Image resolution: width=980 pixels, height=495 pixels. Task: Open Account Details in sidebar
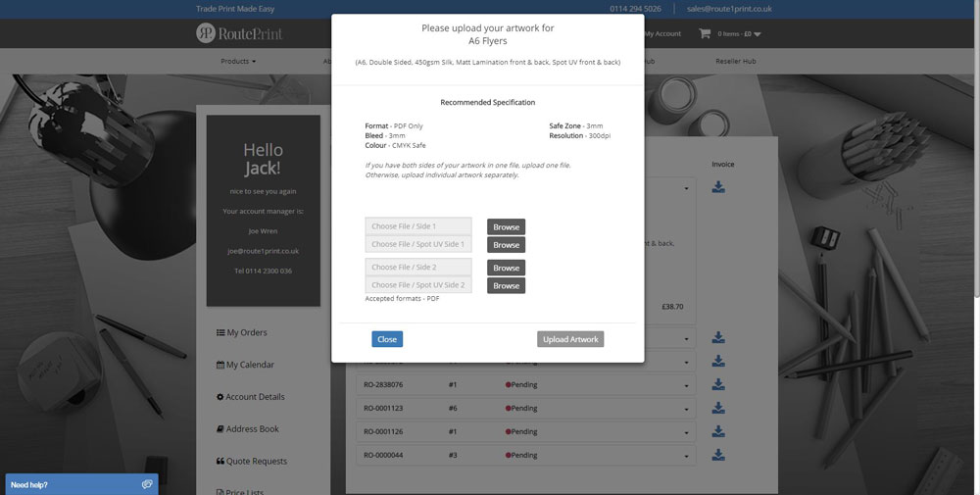pyautogui.click(x=250, y=397)
